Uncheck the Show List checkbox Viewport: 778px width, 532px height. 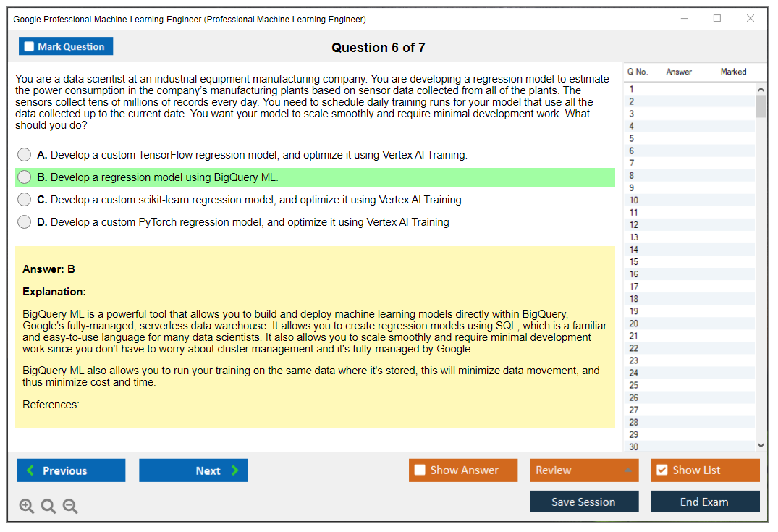pyautogui.click(x=661, y=470)
